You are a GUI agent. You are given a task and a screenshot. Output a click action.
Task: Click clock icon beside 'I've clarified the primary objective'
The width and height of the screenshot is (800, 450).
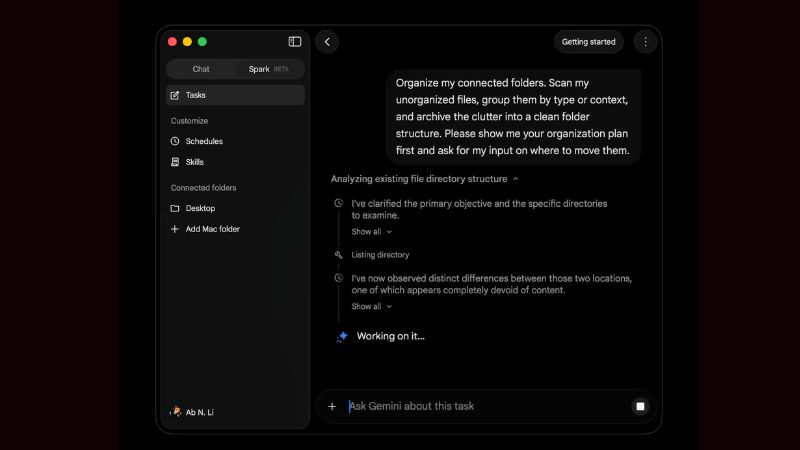tap(338, 203)
